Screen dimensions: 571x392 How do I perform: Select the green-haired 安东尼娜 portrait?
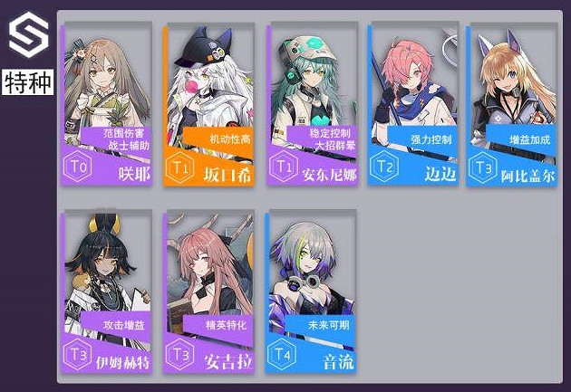[x=314, y=81]
